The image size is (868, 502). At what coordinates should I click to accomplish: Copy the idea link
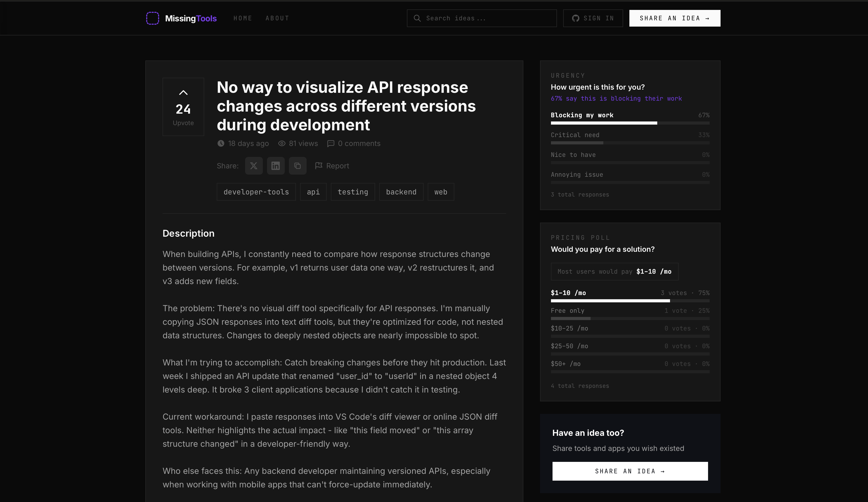297,166
